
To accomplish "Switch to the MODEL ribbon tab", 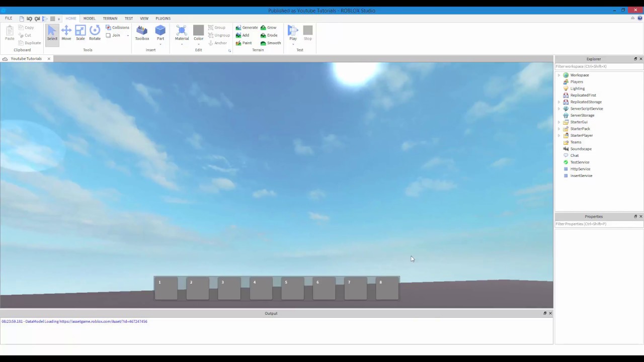I will [89, 18].
